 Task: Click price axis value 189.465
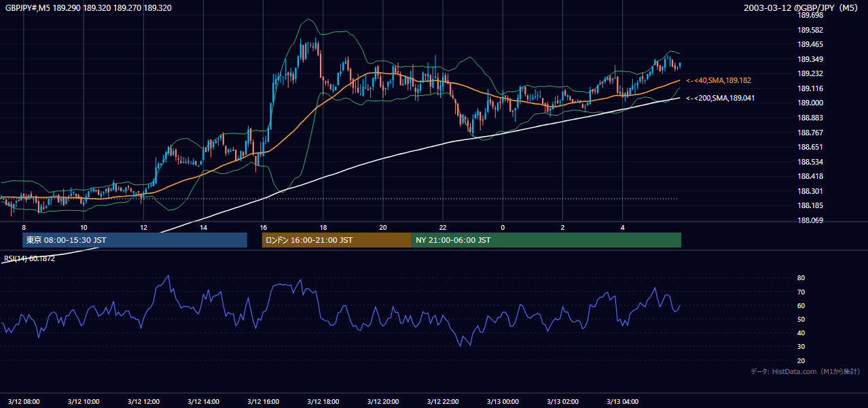[x=810, y=44]
